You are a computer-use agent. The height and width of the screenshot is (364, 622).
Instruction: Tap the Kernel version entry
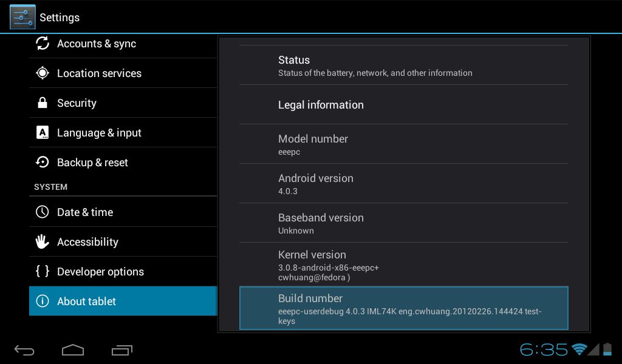click(403, 265)
